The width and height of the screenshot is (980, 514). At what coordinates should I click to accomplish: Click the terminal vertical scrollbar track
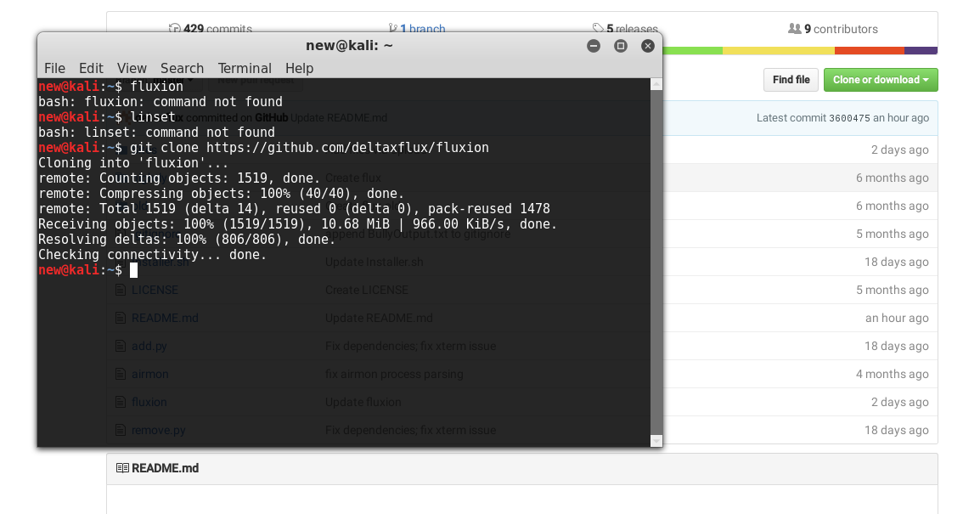point(656,263)
